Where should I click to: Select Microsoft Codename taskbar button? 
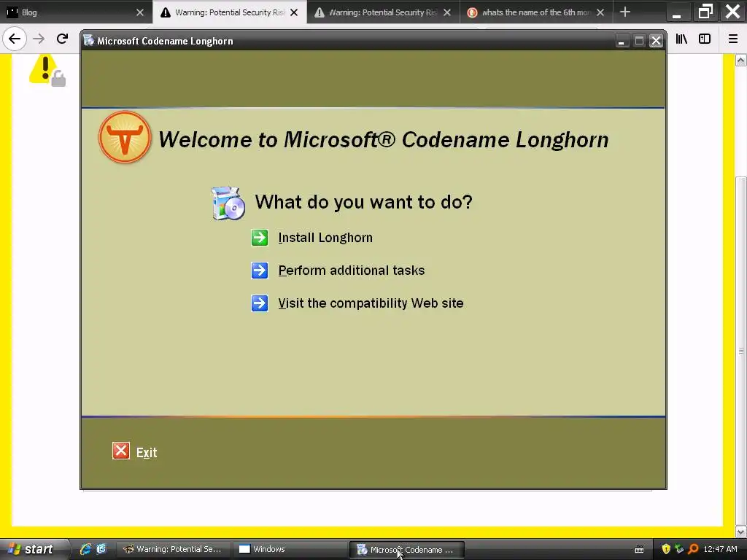click(406, 550)
